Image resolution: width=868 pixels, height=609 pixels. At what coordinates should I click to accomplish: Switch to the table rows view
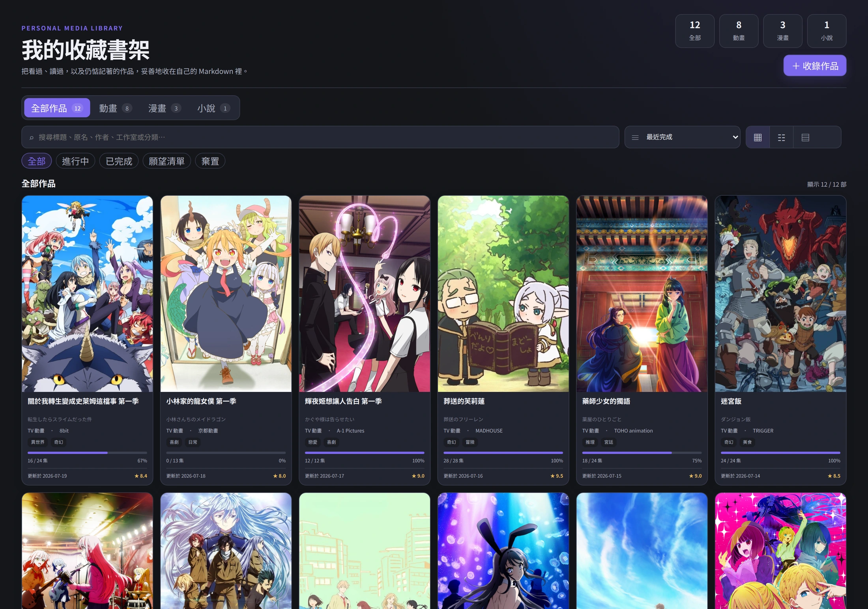[805, 137]
